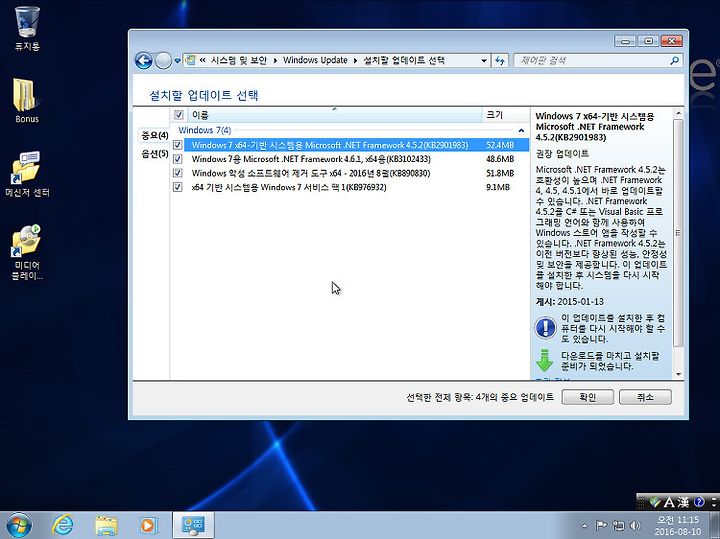This screenshot has height=539, width=720.
Task: Go back with the blue Back arrow
Action: (143, 60)
